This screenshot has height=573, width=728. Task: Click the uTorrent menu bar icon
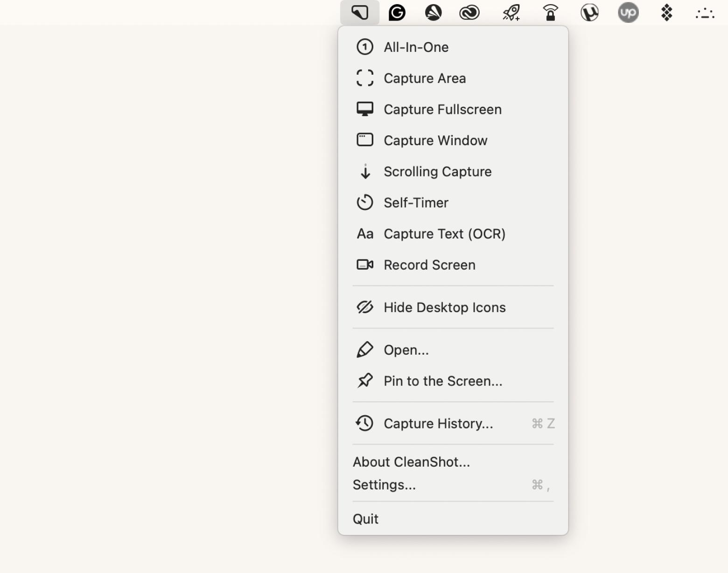click(x=589, y=13)
